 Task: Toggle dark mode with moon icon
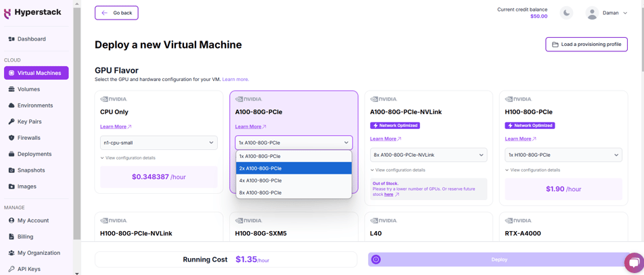pos(567,13)
